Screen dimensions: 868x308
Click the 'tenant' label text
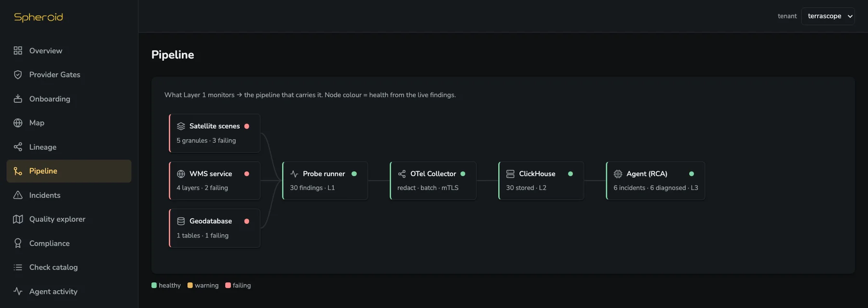click(787, 16)
